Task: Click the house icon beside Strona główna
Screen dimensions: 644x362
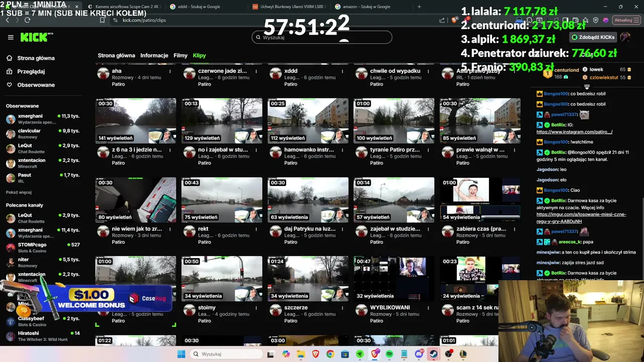Action: tap(10, 58)
